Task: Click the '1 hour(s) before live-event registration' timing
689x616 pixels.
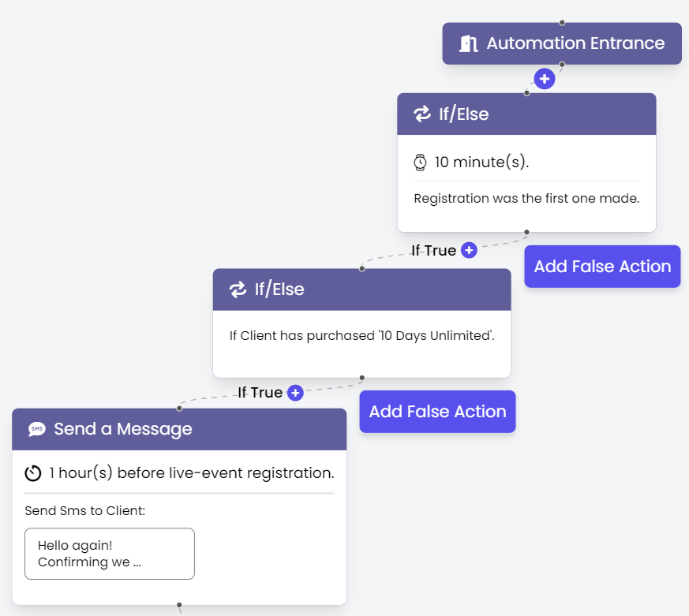Action: click(x=192, y=473)
